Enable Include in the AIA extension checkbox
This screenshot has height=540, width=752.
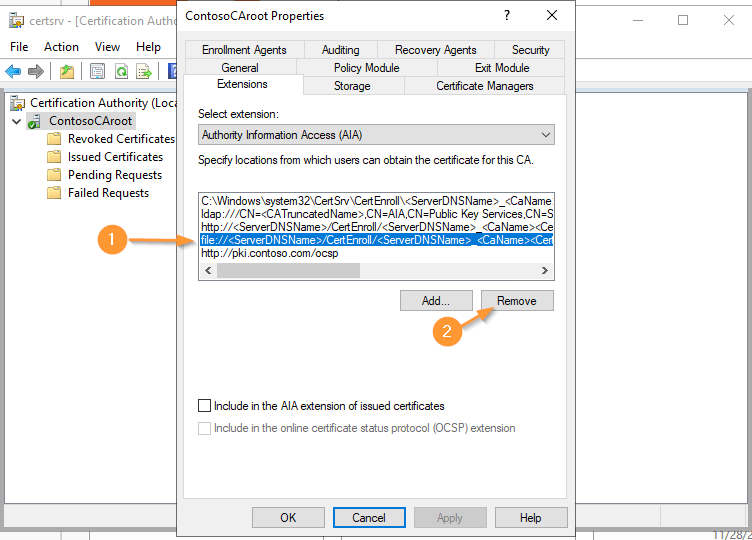(x=204, y=406)
